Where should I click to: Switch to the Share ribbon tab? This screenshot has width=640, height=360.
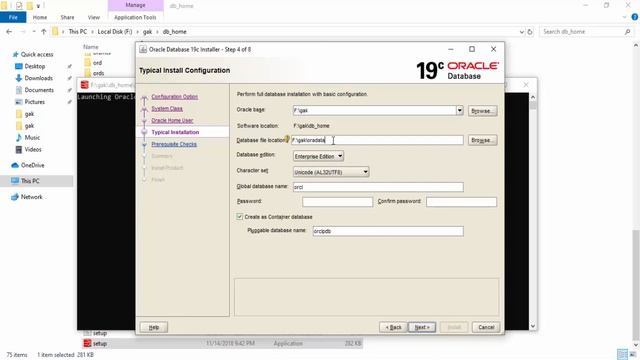pos(67,18)
